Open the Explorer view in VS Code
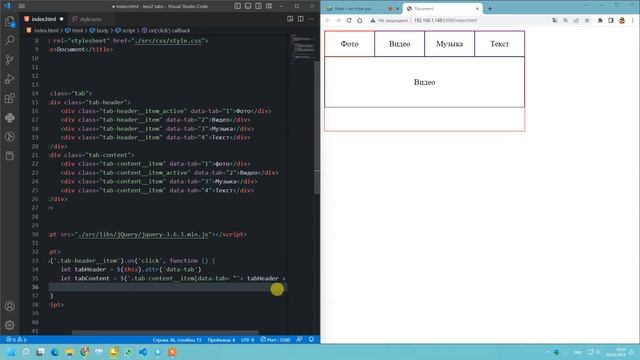The width and height of the screenshot is (640, 360). click(9, 21)
